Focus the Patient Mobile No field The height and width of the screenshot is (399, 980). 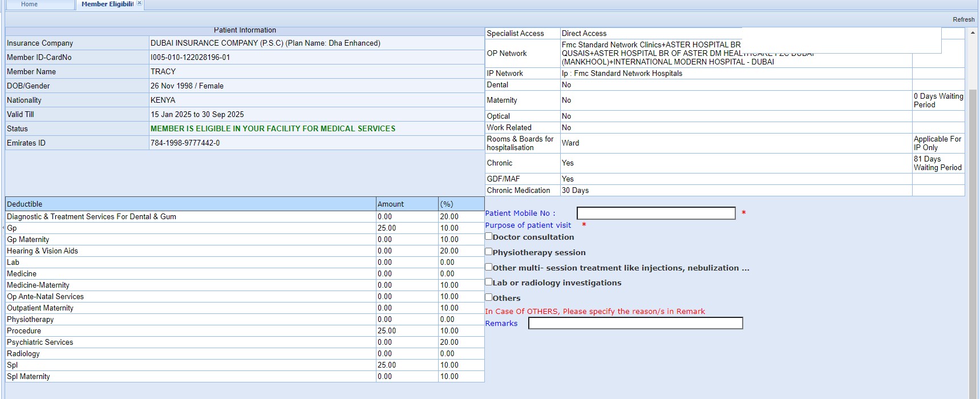click(655, 213)
